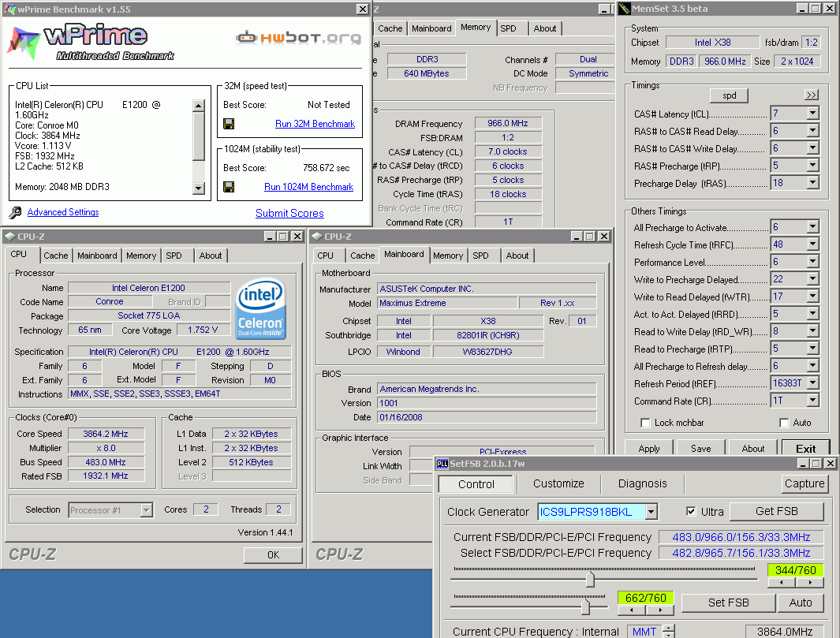Viewport: 840px width, 638px height.
Task: Click the Set FSB button
Action: (728, 603)
